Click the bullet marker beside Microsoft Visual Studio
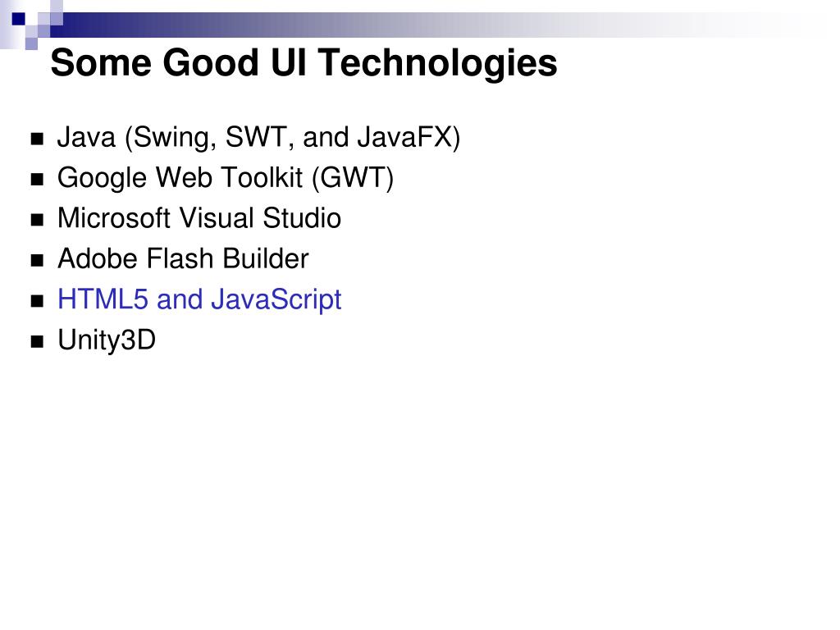 coord(37,220)
